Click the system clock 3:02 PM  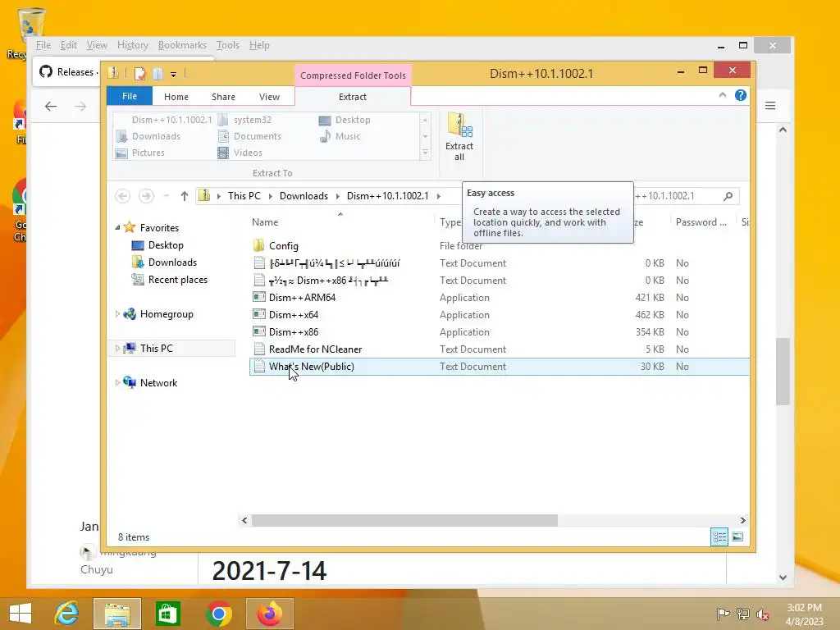(x=804, y=608)
